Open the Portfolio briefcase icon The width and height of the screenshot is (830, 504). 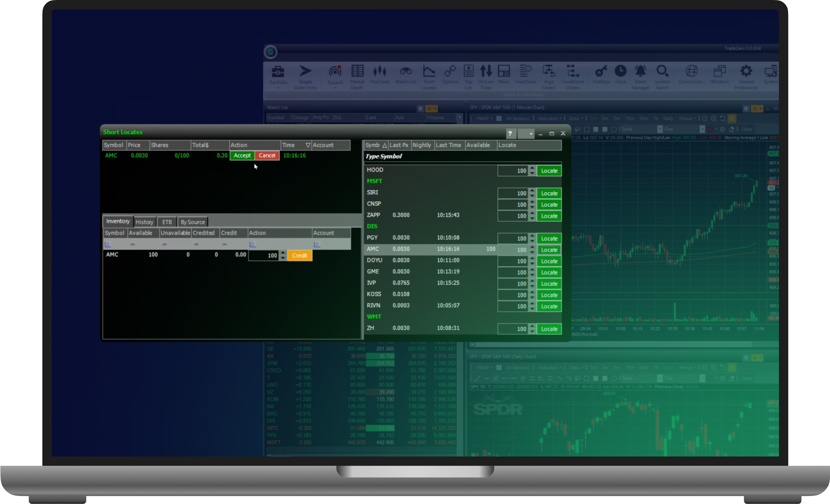point(278,72)
